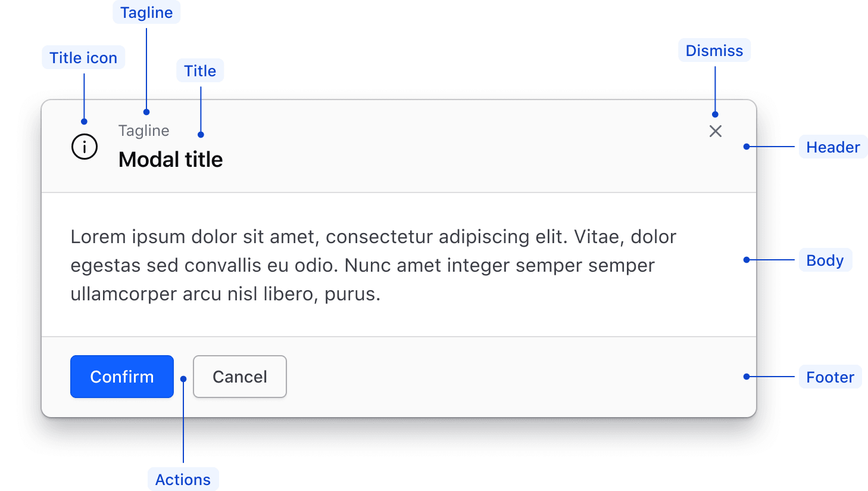Select the 'Title icon' annotation label
Image resolution: width=868 pixels, height=491 pixels.
83,57
